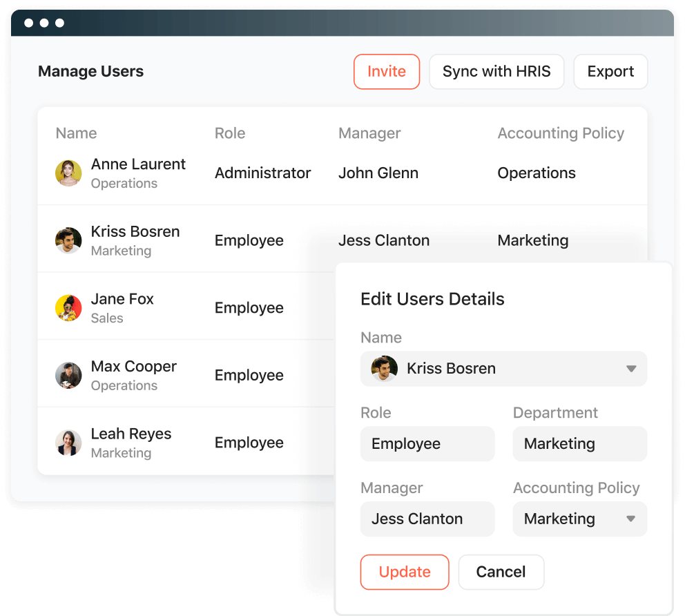Click the Accounting Policy column header

pos(561,134)
